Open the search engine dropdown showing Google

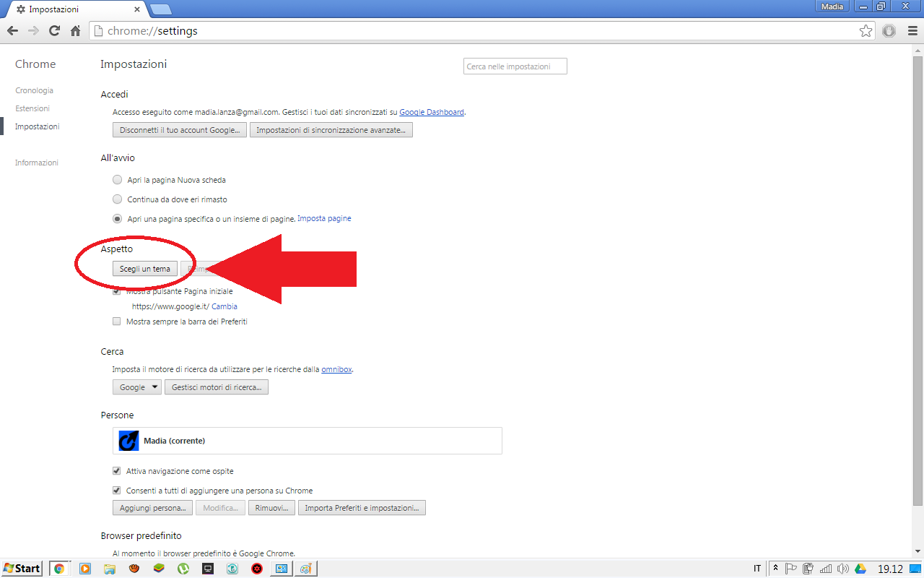(137, 387)
